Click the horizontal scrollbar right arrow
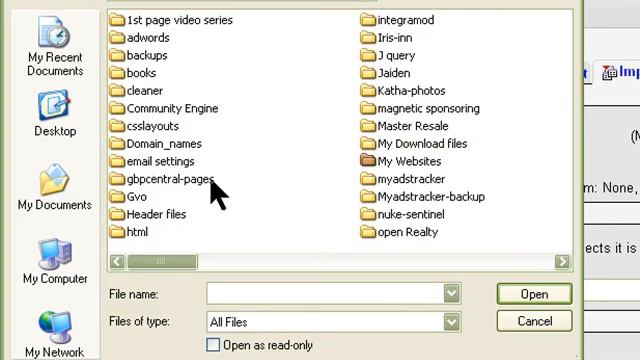 tap(562, 261)
